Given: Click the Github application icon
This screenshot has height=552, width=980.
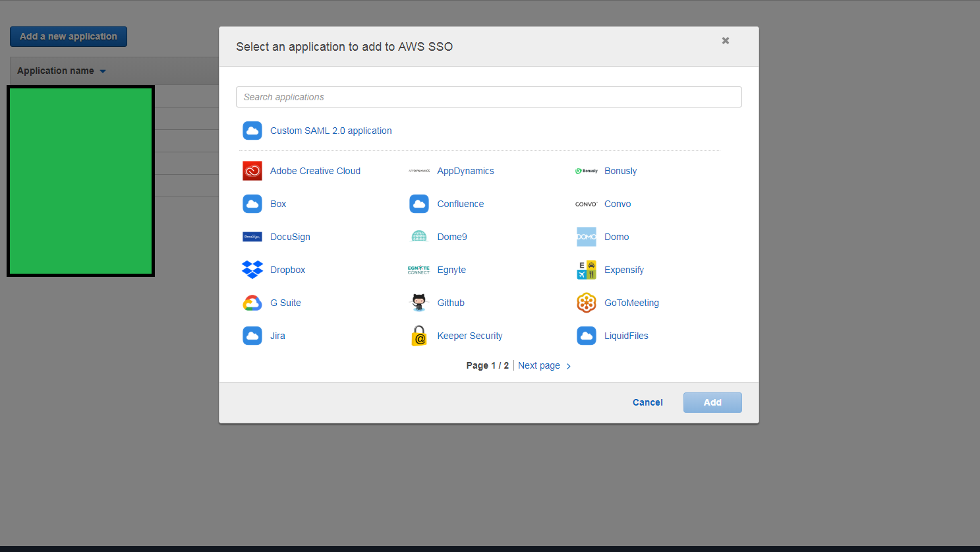Looking at the screenshot, I should 419,303.
